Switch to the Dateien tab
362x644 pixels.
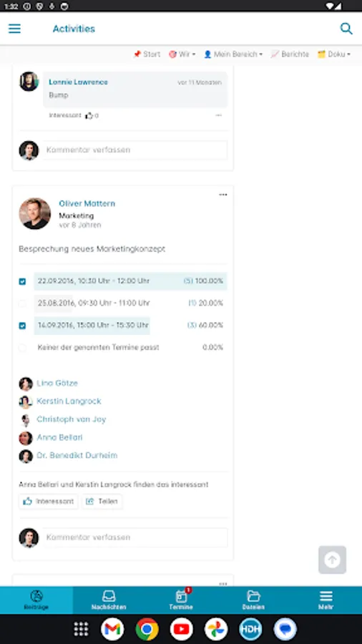(253, 600)
